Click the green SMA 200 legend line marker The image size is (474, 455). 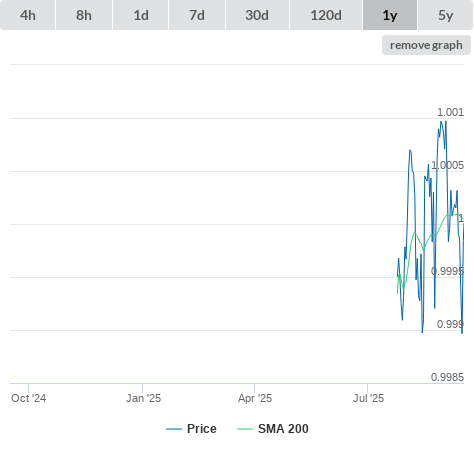[245, 429]
